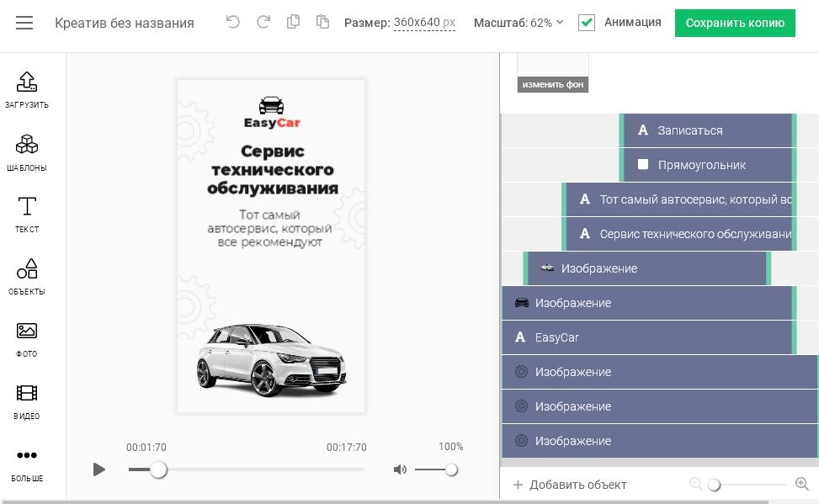Open the Фото panel
This screenshot has width=819, height=504.
27,338
